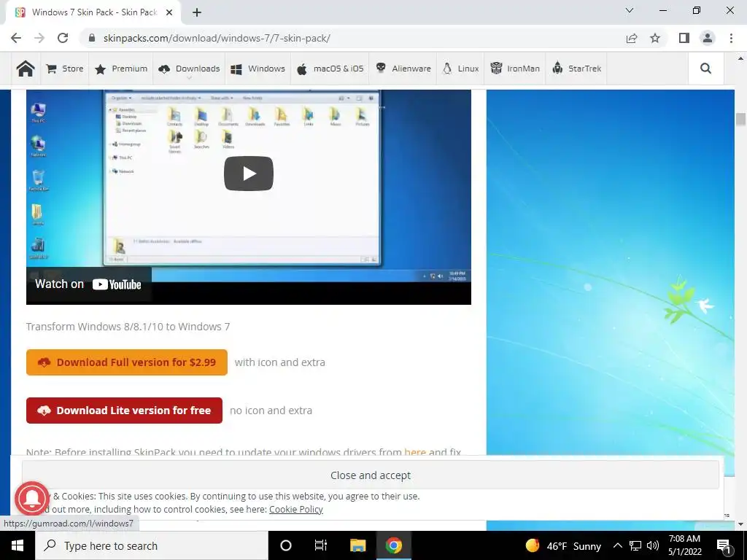
Task: Bookmark this page with star icon
Action: [655, 38]
